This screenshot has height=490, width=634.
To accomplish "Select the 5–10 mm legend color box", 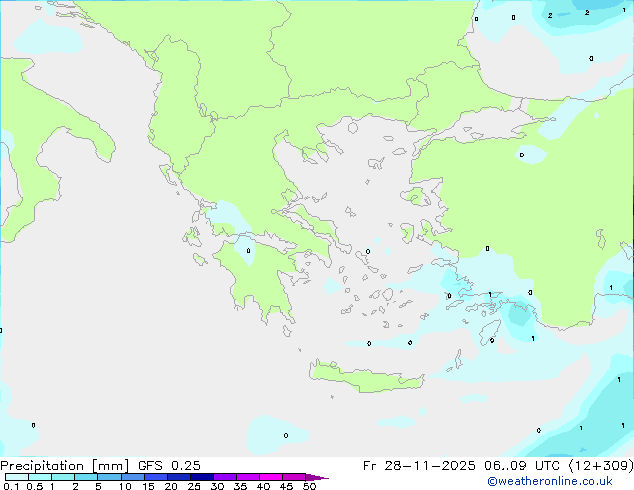I will pyautogui.click(x=109, y=477).
